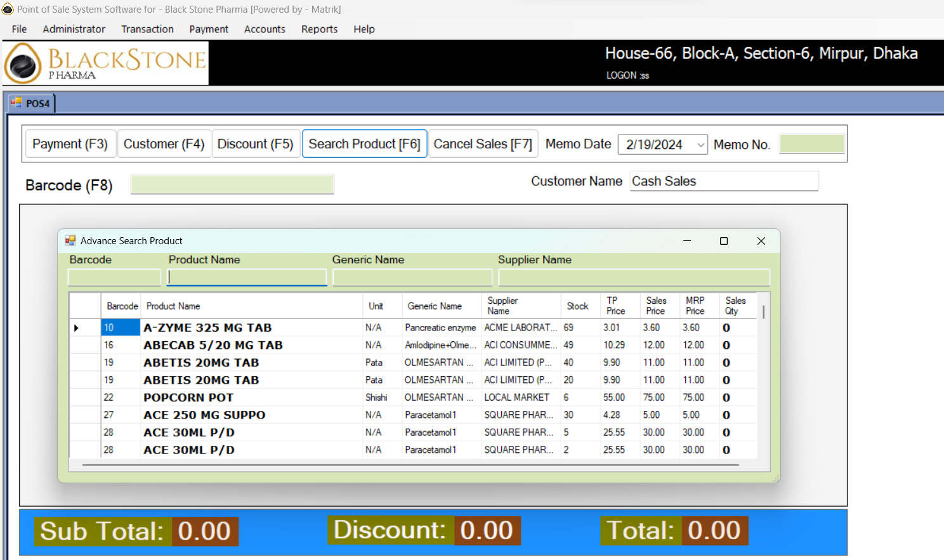Switch to the POS4 tab
The height and width of the screenshot is (560, 944).
click(x=30, y=103)
